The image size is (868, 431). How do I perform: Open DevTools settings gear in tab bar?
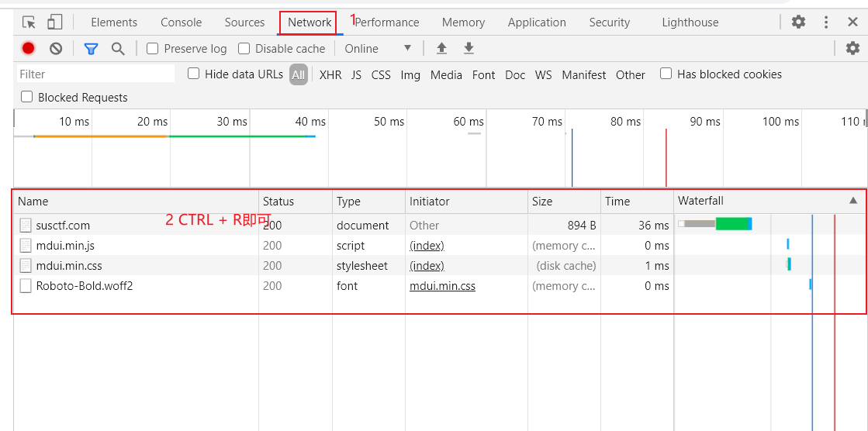[x=798, y=22]
